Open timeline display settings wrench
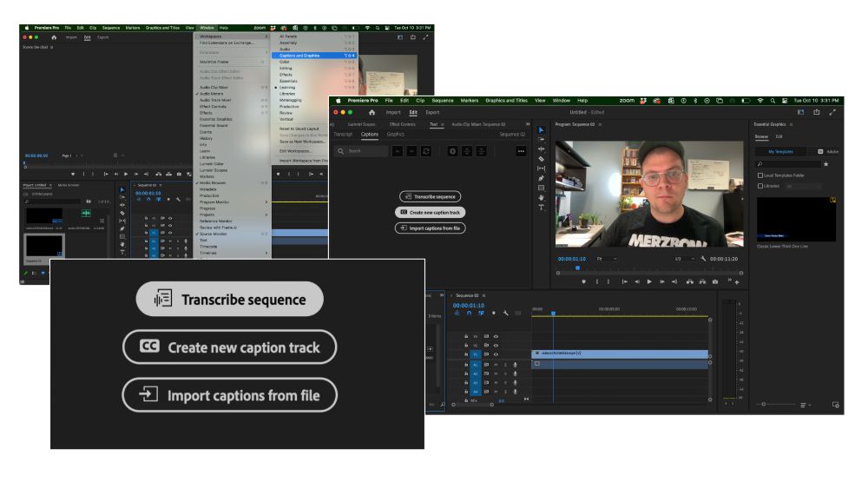 pyautogui.click(x=505, y=314)
